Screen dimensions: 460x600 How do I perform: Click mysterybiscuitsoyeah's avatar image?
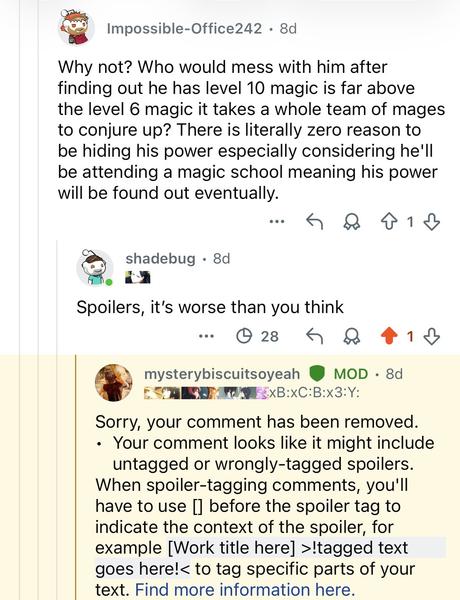point(114,383)
